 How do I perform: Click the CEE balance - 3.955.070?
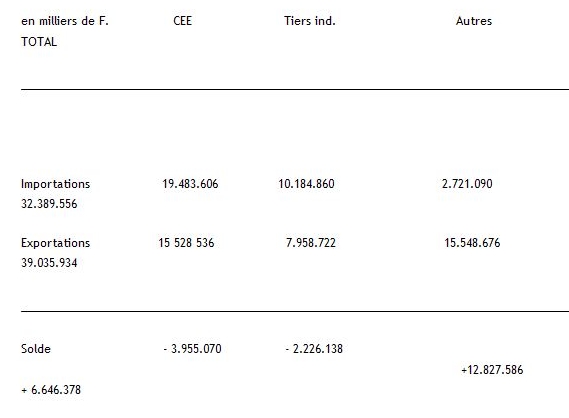(x=192, y=349)
